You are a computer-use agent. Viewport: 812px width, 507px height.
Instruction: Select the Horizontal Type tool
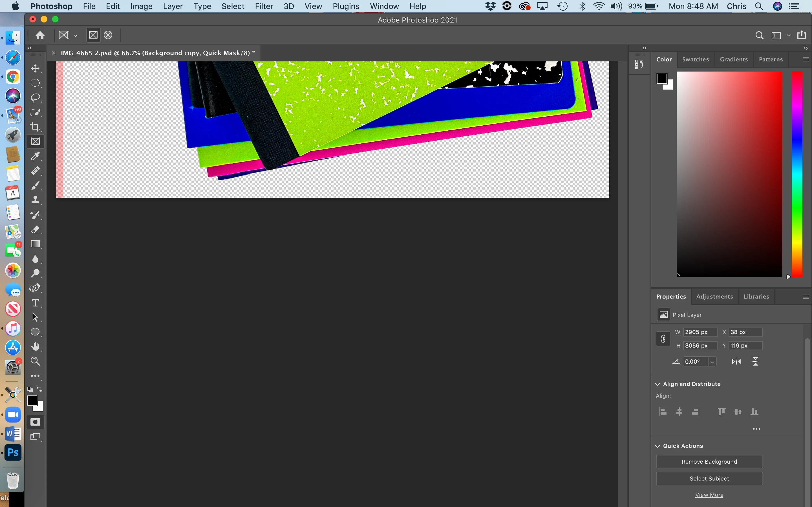tap(35, 303)
